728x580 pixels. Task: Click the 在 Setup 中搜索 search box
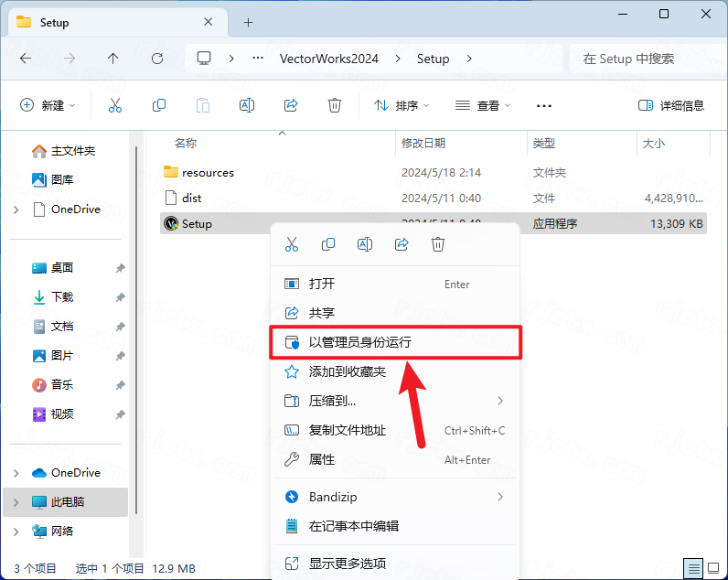[640, 59]
